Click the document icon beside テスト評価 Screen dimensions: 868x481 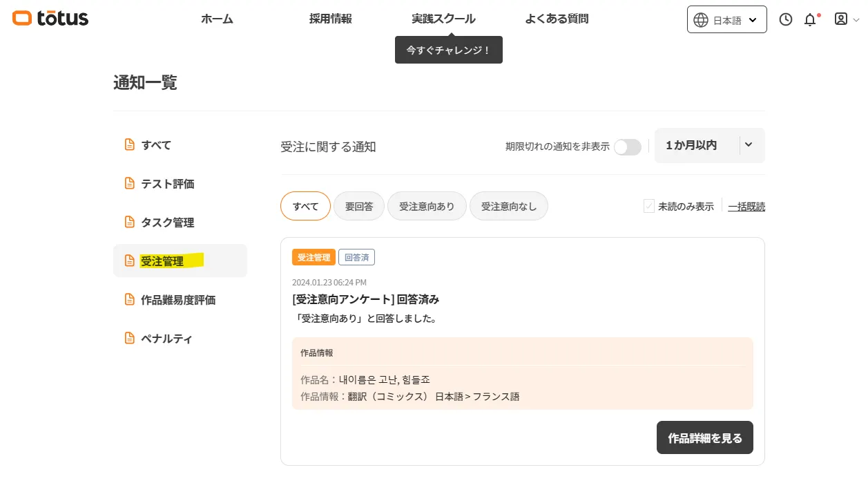tap(128, 184)
